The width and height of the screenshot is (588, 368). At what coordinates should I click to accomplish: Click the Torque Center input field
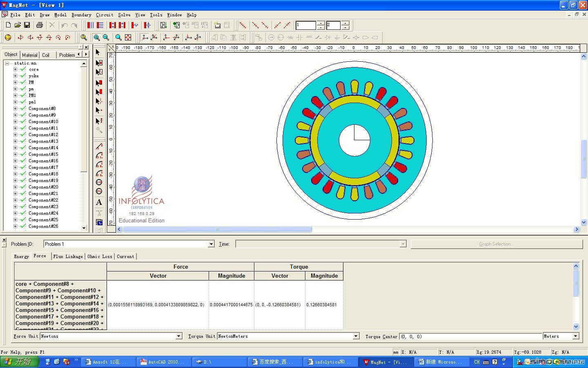click(471, 336)
